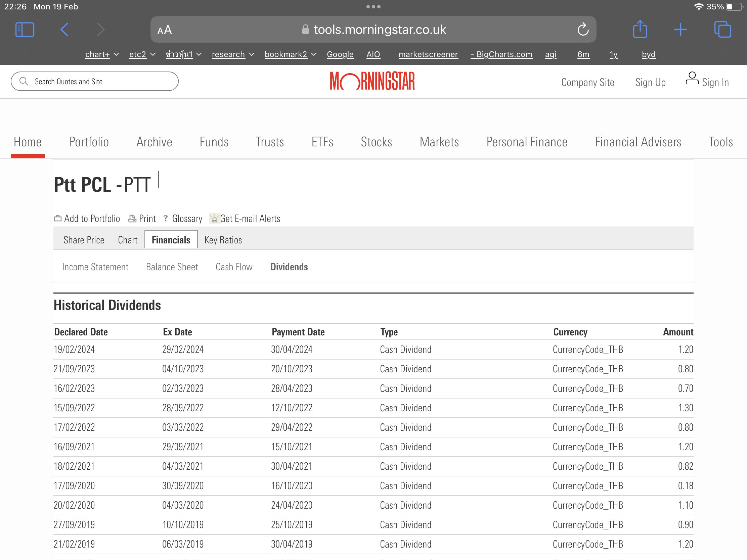Click the Morningstar logo

tap(372, 81)
